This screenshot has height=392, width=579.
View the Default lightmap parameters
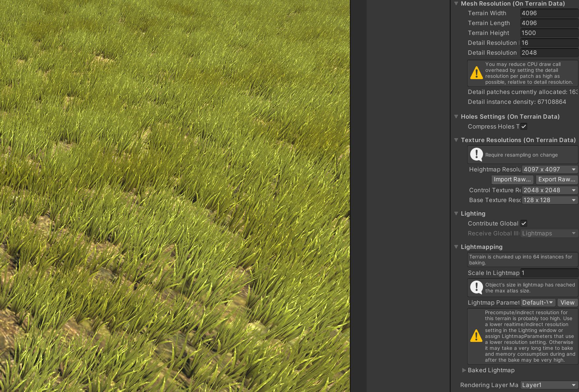coord(567,302)
